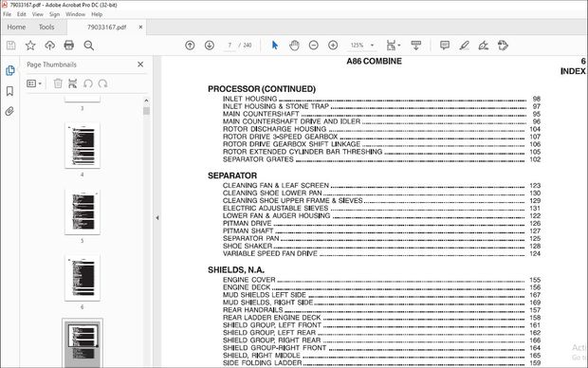Switch to the Home tab
Viewport: 588px width, 368px height.
point(16,27)
